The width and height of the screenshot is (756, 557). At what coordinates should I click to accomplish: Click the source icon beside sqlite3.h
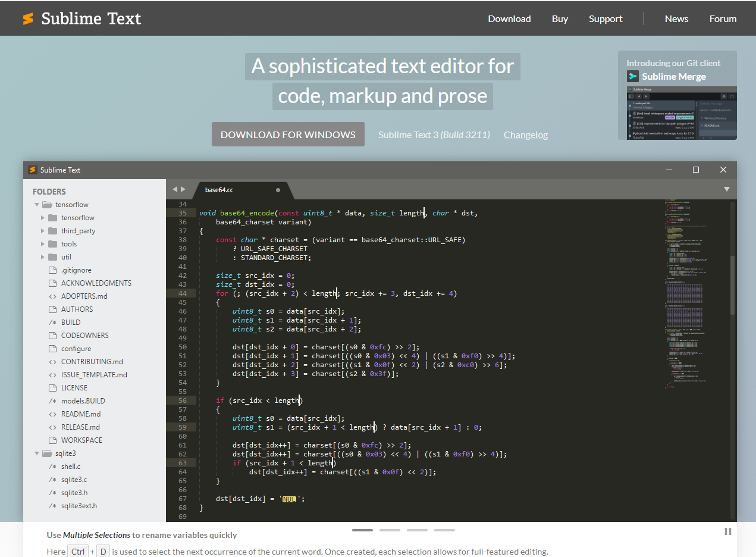click(52, 493)
